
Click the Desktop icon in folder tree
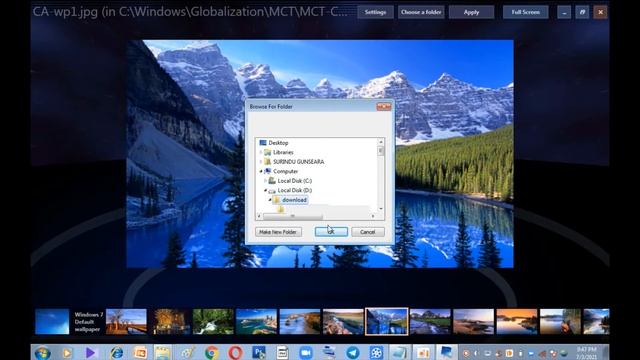click(x=263, y=143)
